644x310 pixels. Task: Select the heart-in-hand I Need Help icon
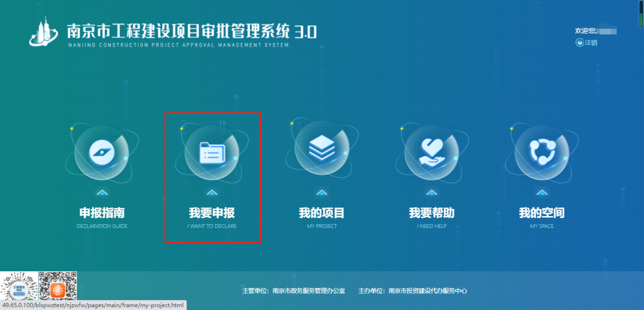(x=432, y=151)
